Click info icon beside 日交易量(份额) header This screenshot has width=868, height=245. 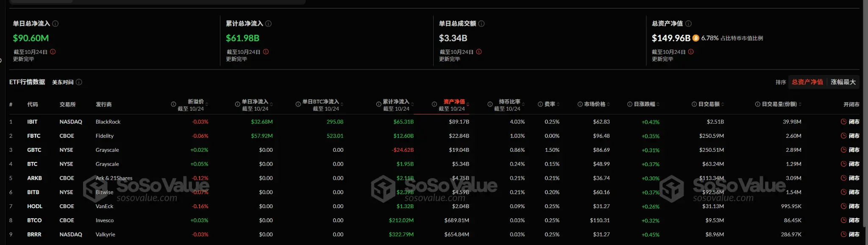(758, 104)
